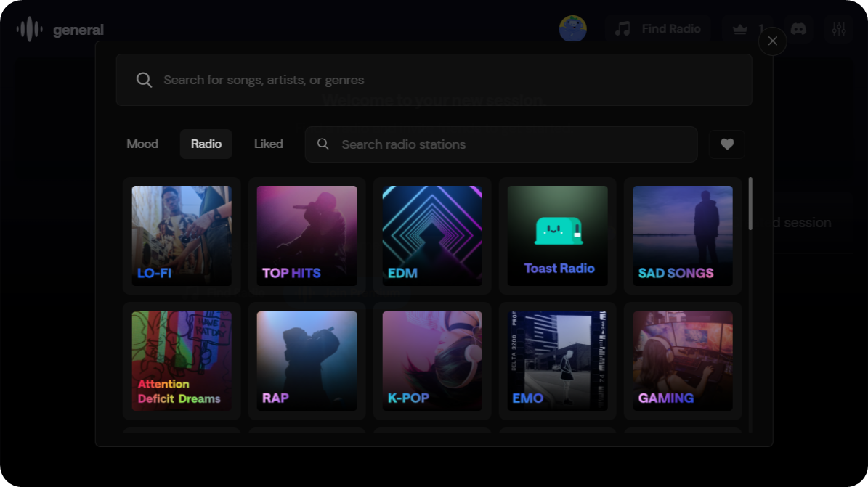Viewport: 868px width, 487px height.
Task: Click the crown premium icon
Action: (739, 28)
